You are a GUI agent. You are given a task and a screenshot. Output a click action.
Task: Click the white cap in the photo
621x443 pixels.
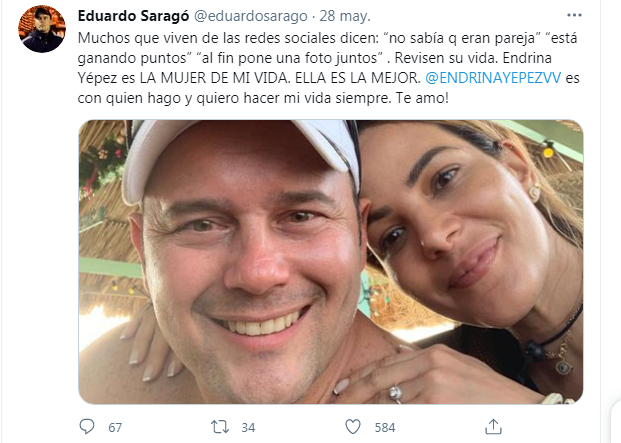click(241, 158)
